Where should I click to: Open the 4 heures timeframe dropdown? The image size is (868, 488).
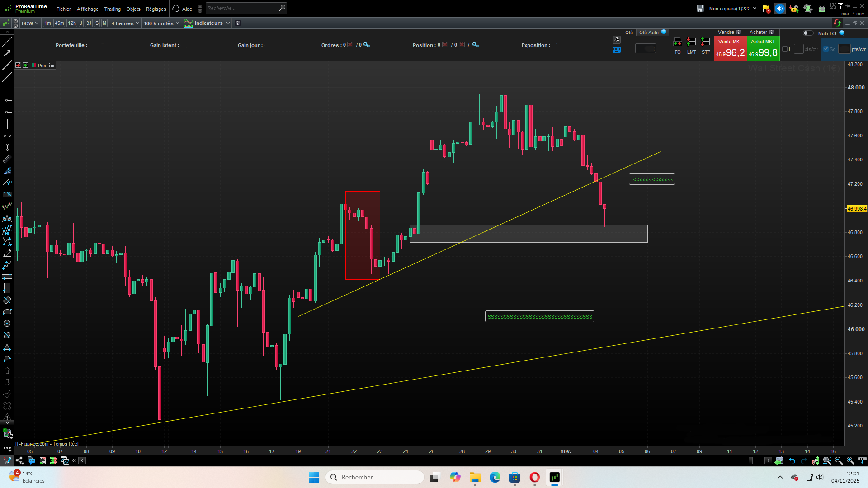point(125,23)
